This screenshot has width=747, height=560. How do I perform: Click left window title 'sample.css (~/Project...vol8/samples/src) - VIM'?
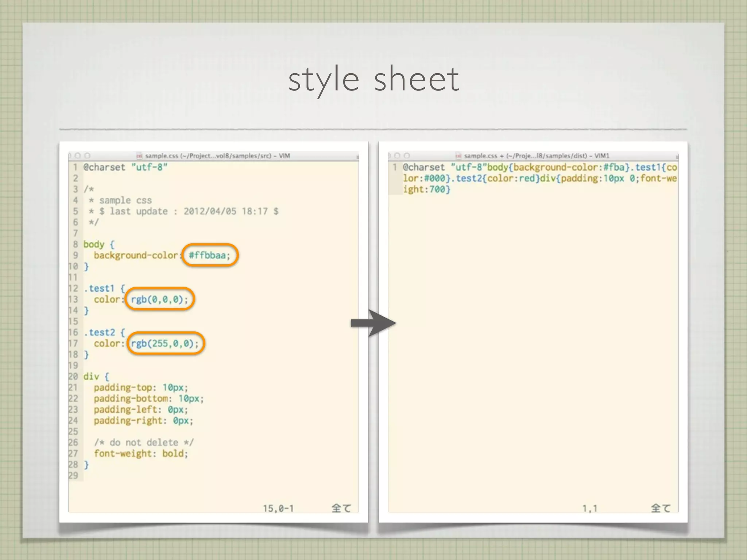click(217, 156)
